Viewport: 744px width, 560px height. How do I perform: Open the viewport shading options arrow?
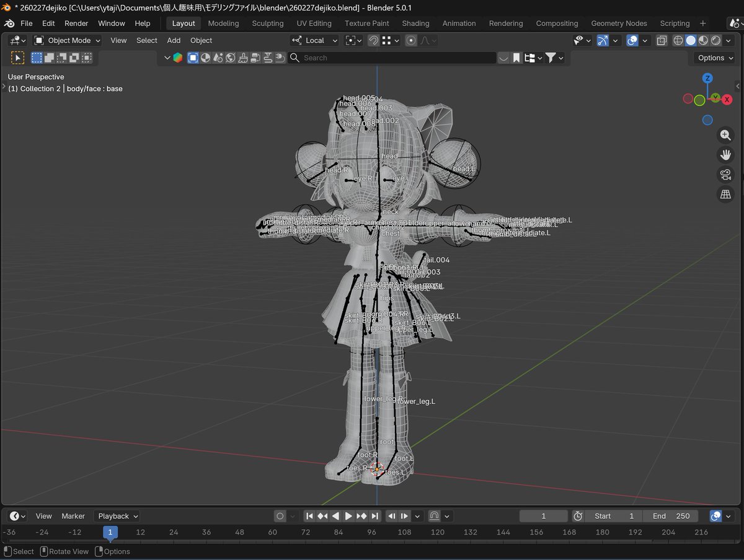pos(728,40)
